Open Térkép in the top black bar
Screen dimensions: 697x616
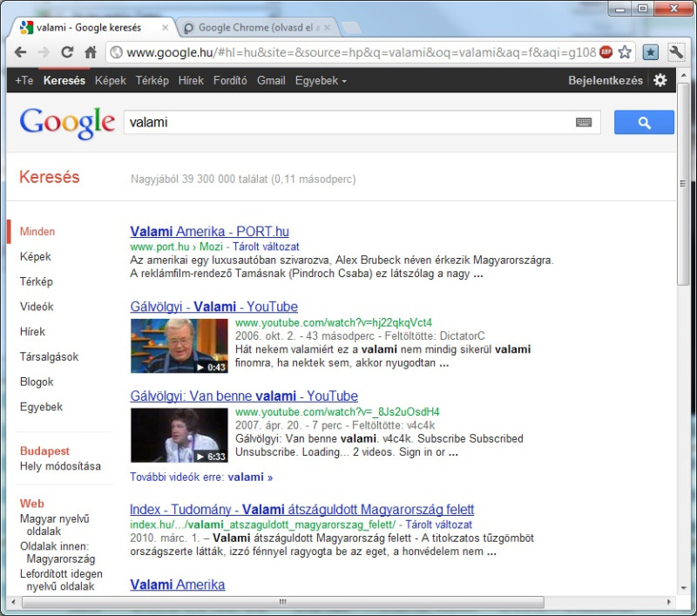point(152,80)
